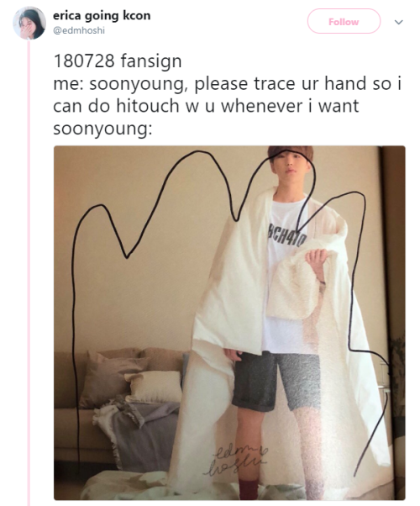420x506 pixels.
Task: Click the tweet line ending 'soonyoung:'
Action: point(102,129)
